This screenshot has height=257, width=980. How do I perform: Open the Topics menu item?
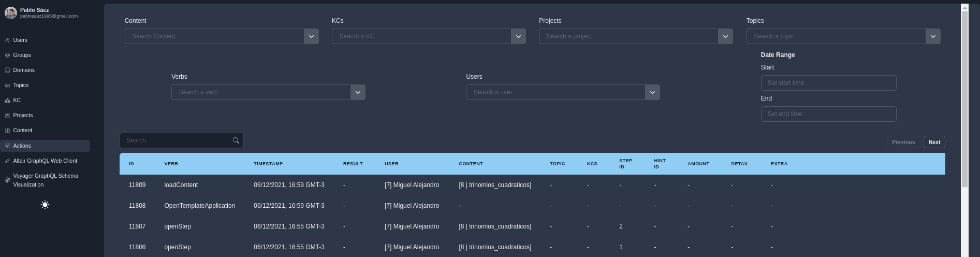pos(45,85)
